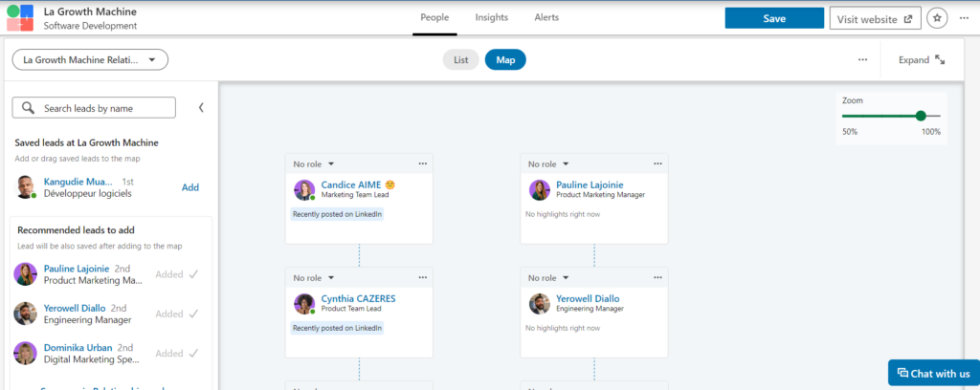
Task: Open three-dot menu on Pauline Lajoinie card
Action: (x=657, y=163)
